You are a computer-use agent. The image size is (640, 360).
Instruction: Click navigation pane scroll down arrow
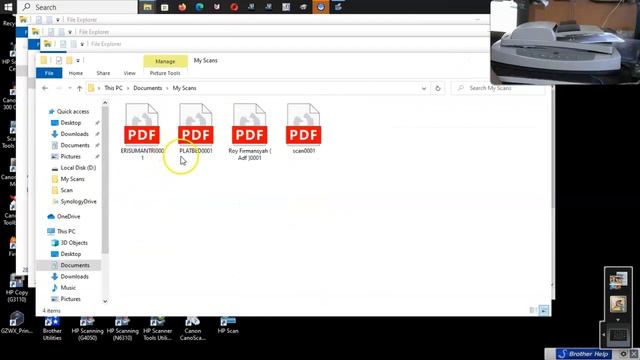(x=105, y=301)
